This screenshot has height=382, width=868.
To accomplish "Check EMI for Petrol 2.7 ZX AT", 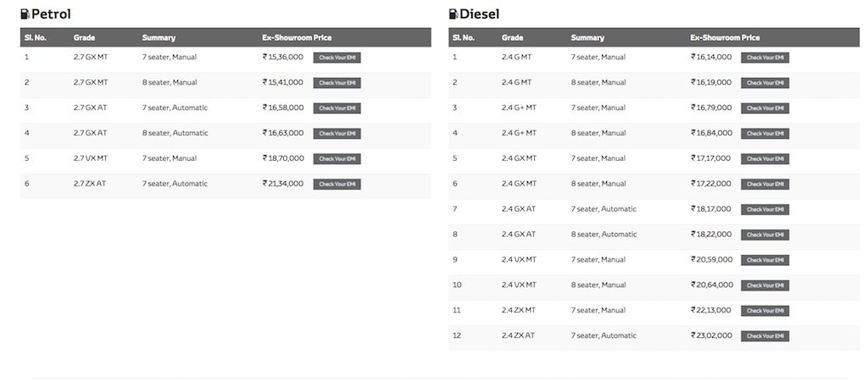I will (x=337, y=185).
